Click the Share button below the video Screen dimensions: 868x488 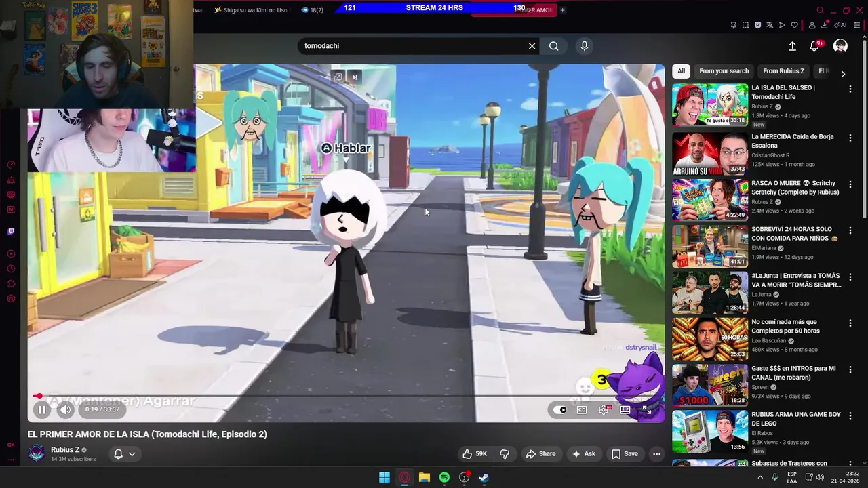[x=540, y=454]
